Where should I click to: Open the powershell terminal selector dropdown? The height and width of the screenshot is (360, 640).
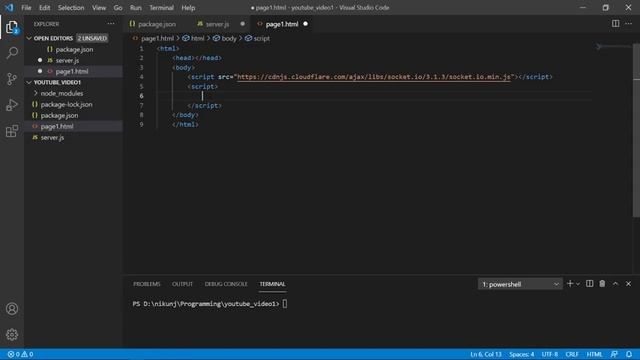[520, 284]
